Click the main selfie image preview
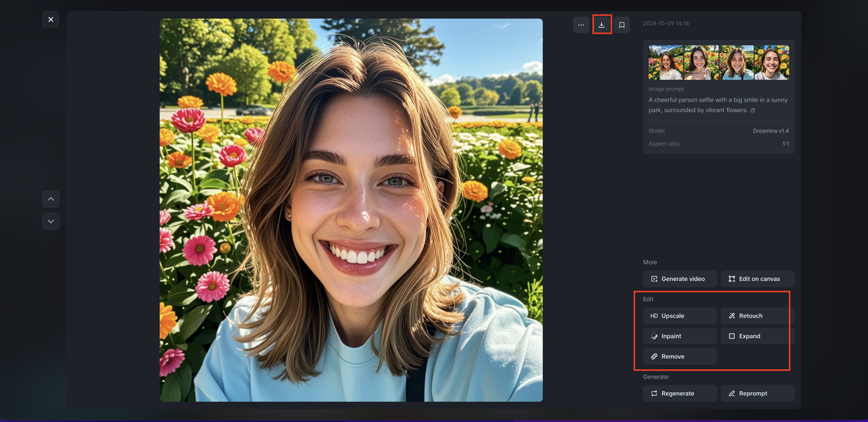868x422 pixels. (351, 210)
